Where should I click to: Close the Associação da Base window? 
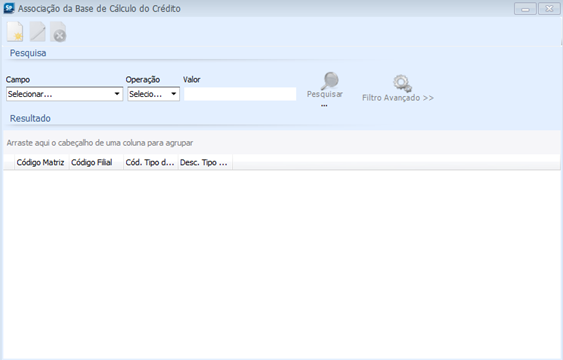click(549, 8)
